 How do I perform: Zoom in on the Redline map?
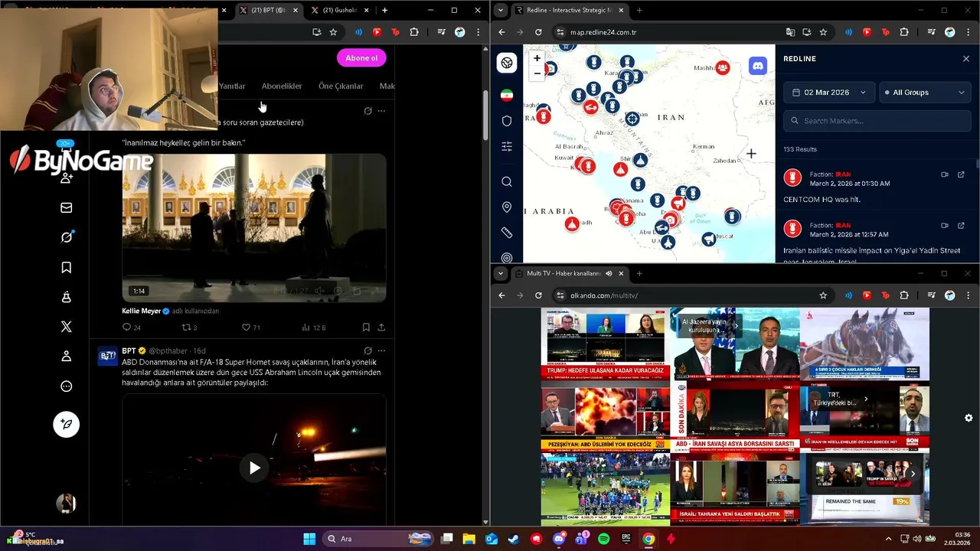point(537,58)
